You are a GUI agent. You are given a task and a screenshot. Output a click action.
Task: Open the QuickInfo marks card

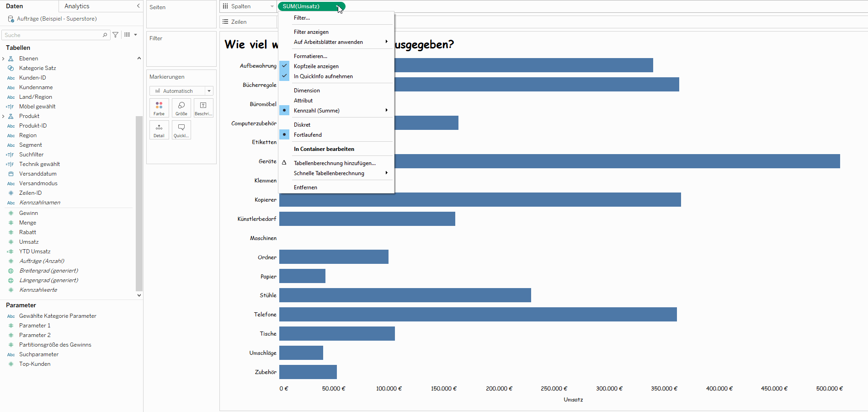pyautogui.click(x=181, y=130)
